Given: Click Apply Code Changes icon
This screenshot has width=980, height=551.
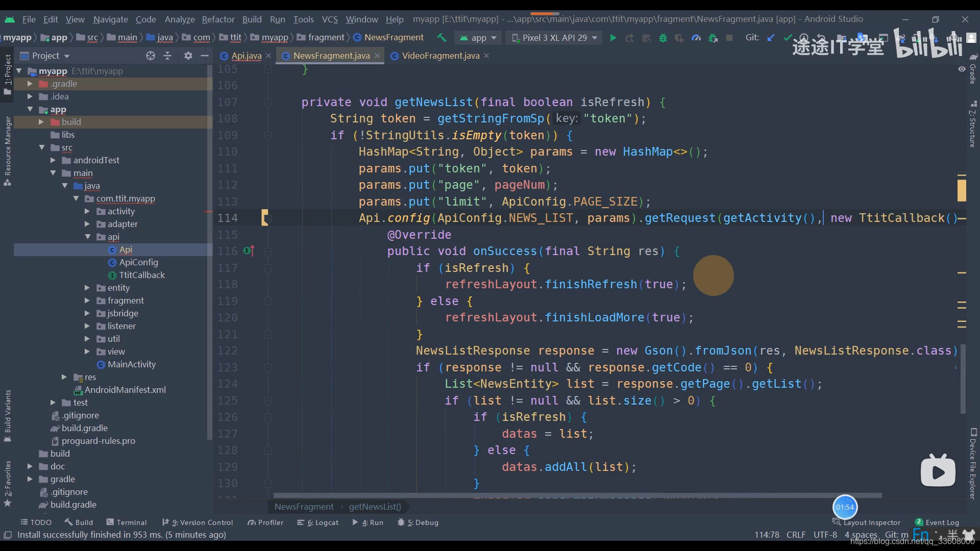Looking at the screenshot, I should pos(646,38).
